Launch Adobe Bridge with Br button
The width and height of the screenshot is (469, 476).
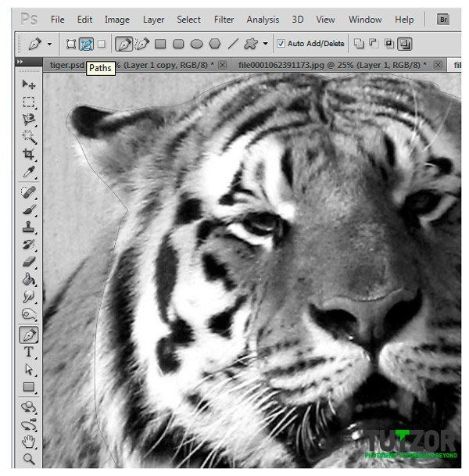point(443,20)
